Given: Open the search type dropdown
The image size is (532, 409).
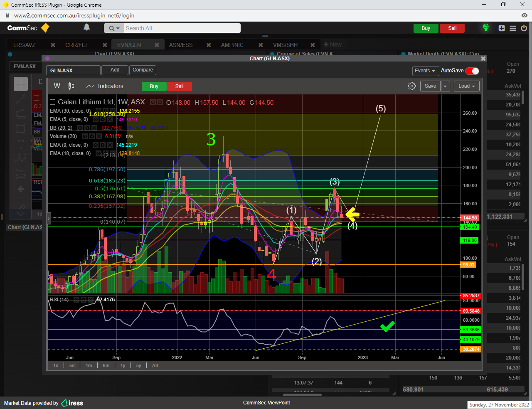Looking at the screenshot, I should (114, 28).
